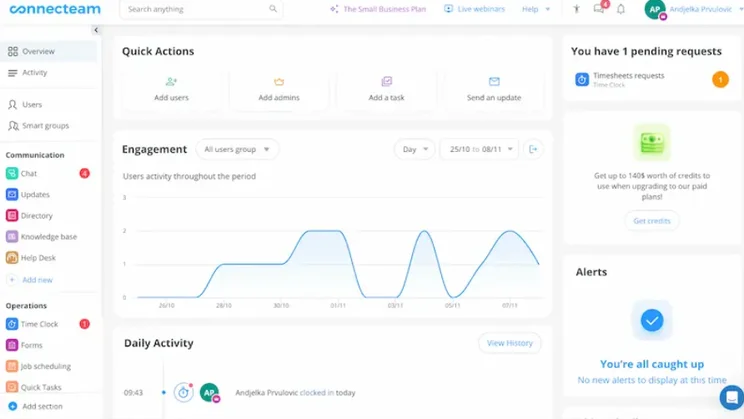Add new communication feature
The image size is (744, 419).
coord(31,280)
